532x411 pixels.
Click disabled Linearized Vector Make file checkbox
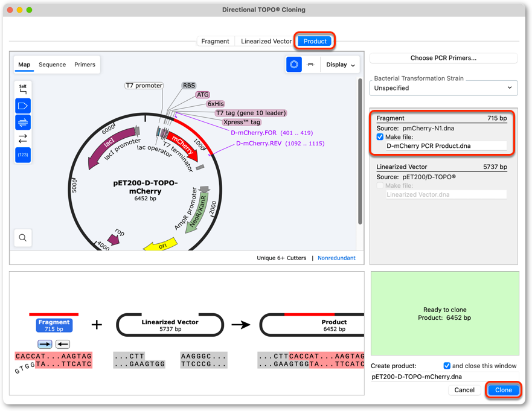tap(380, 185)
